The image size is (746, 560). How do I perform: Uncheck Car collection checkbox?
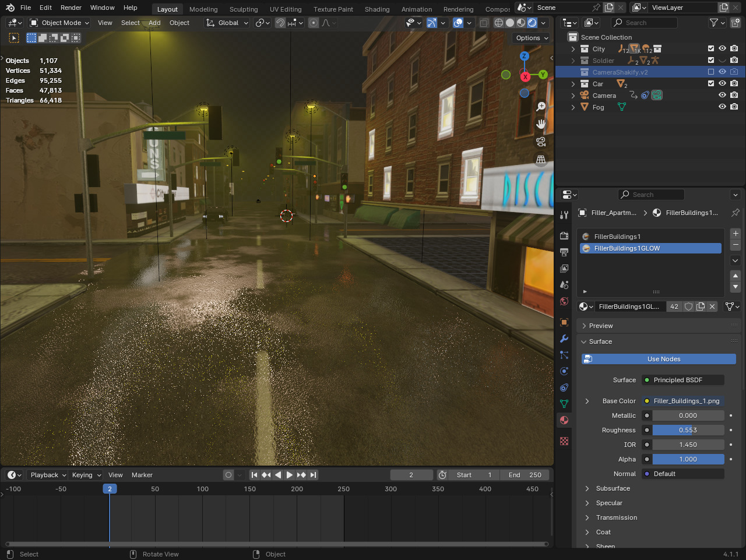point(711,84)
